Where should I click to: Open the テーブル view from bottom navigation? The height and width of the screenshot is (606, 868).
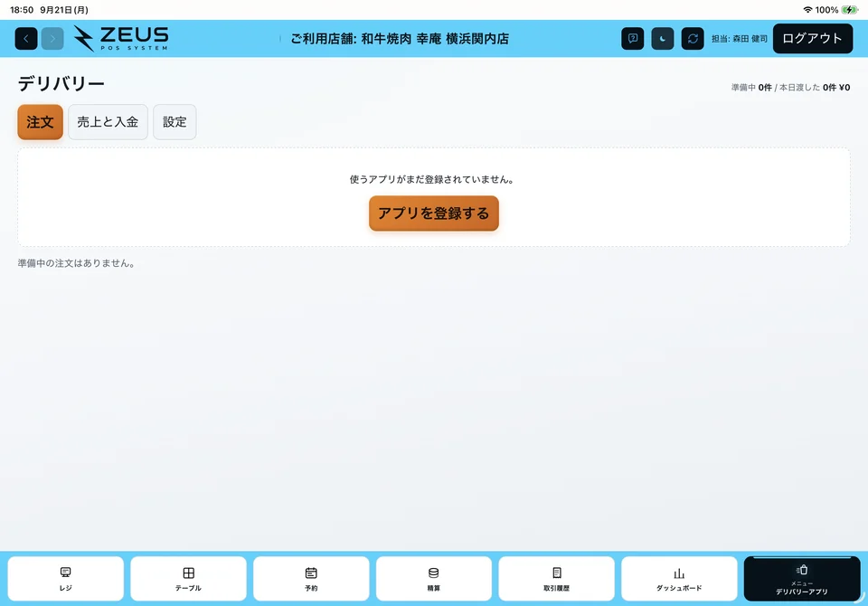(x=189, y=578)
